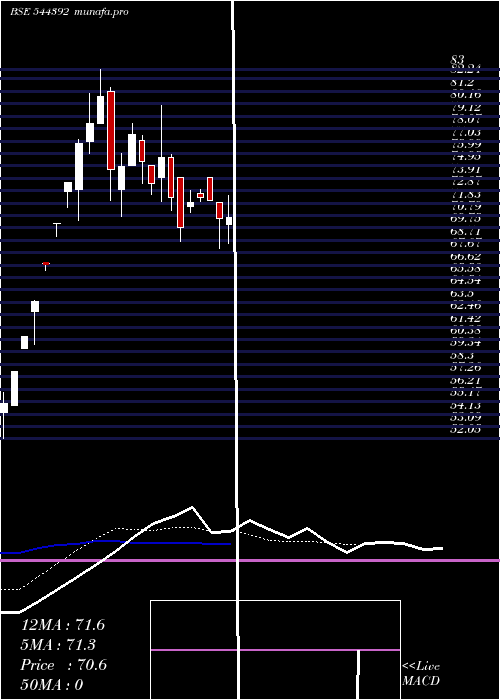Viewport: 500px width, 700px height.
Task: Click the 50MA : 0 readout
Action: [x=52, y=685]
